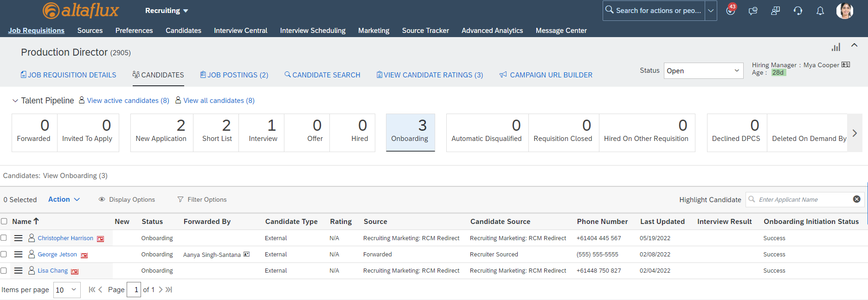Screen dimensions: 868x300
Task: Tick the select-all candidates checkbox
Action: [x=4, y=221]
